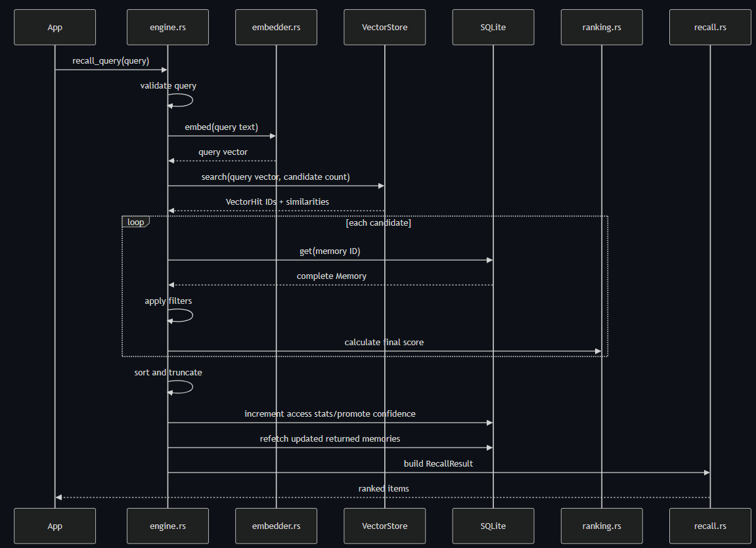Click the bottom recall.rs participant box
The image size is (756, 548).
(710, 526)
